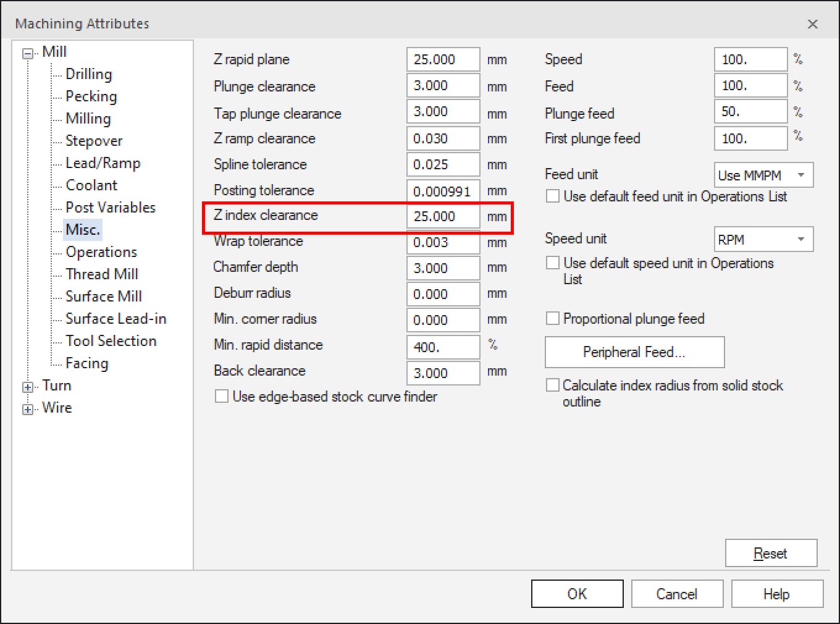The image size is (840, 624).
Task: Select the Pecking attributes page
Action: pyautogui.click(x=91, y=96)
